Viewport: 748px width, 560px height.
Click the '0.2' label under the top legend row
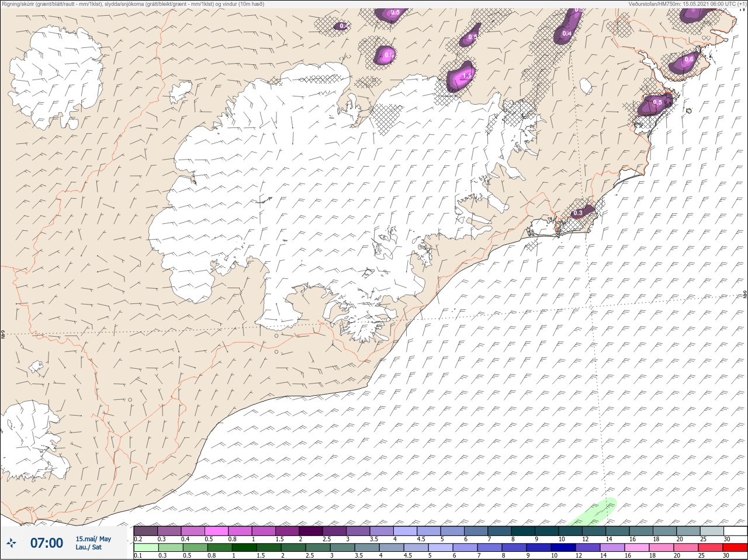click(x=138, y=539)
